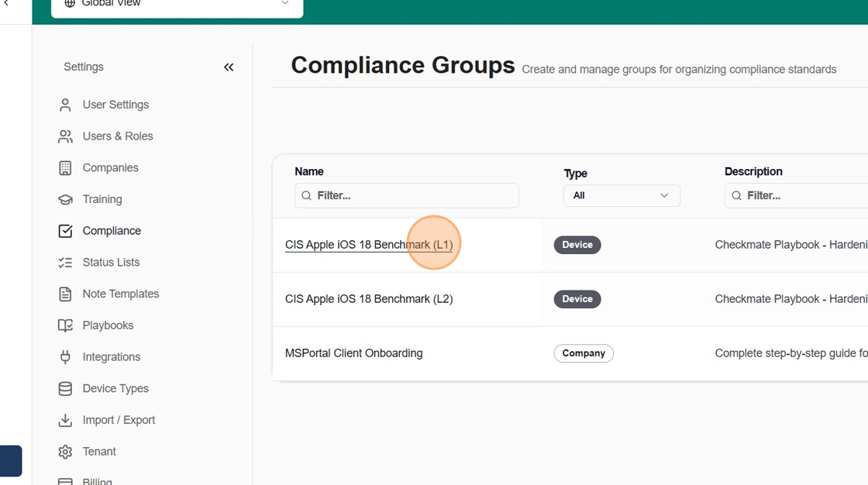Expand the Global View selector
The height and width of the screenshot is (485, 868).
tap(177, 5)
